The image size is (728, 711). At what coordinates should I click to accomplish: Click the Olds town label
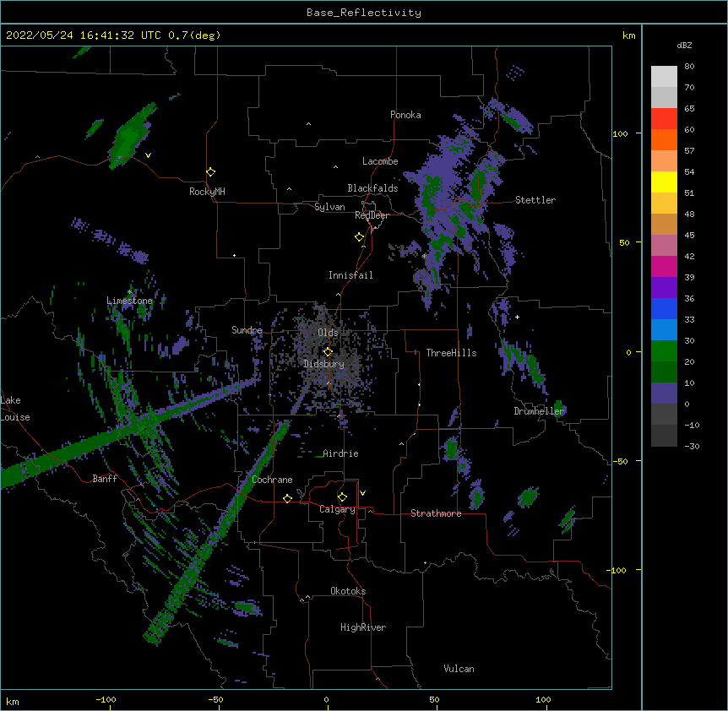pos(328,333)
